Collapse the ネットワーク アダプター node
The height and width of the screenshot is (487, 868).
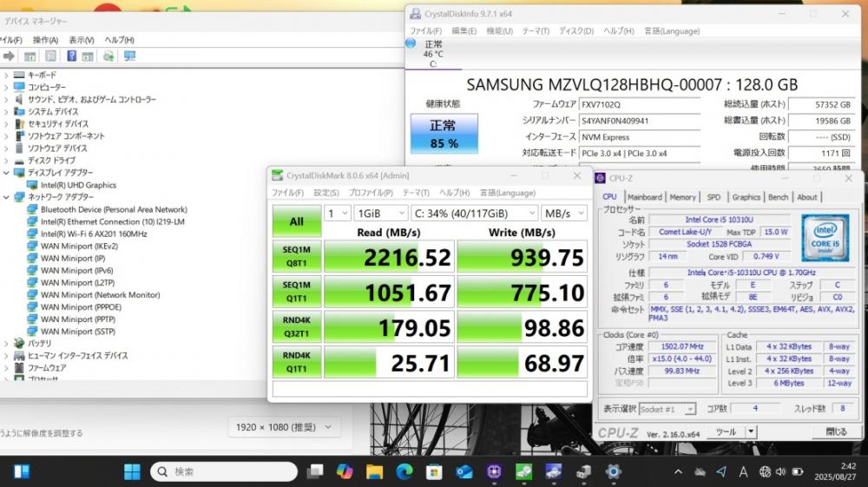[x=6, y=197]
